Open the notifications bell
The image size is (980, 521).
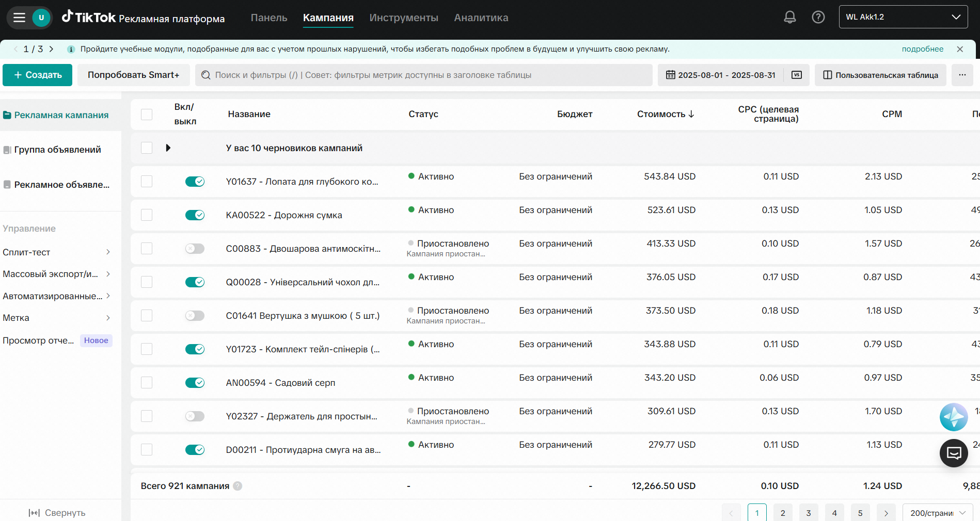[x=789, y=17]
